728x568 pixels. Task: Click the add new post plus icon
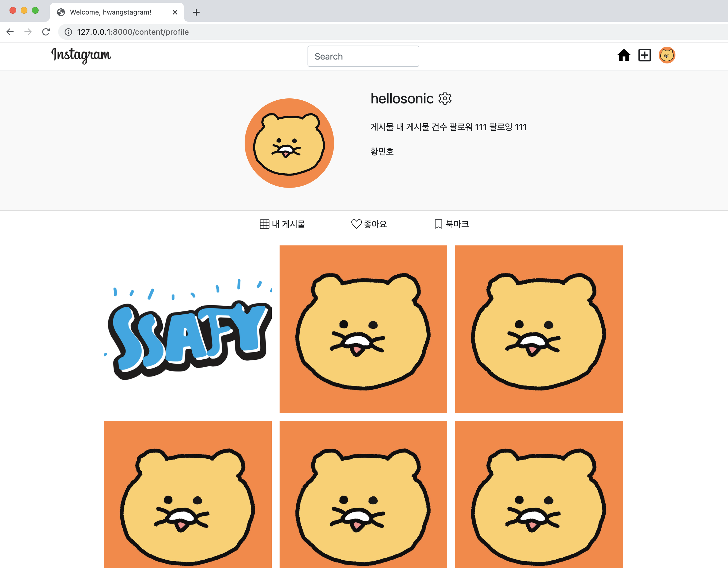coord(644,55)
